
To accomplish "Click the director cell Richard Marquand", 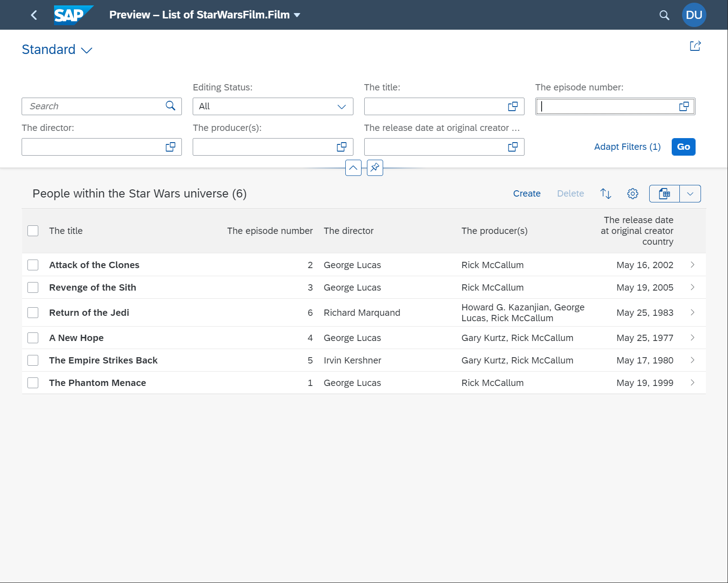I will [x=362, y=313].
